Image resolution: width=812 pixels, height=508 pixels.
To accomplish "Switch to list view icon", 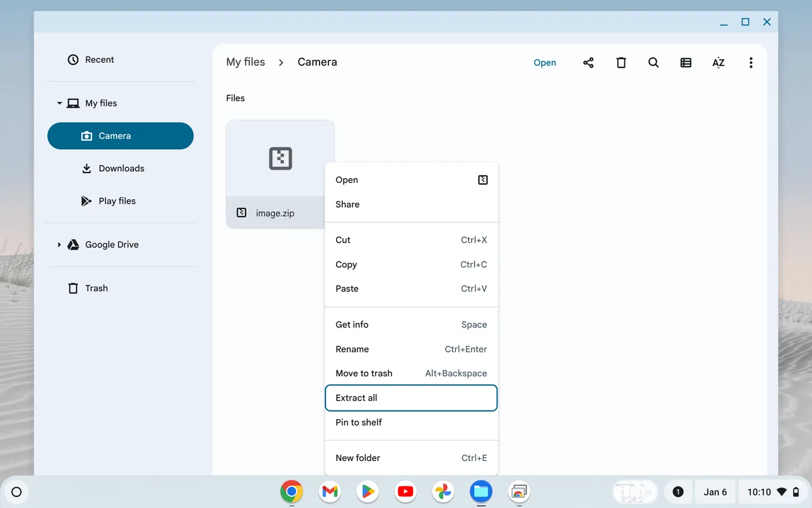I will point(686,63).
